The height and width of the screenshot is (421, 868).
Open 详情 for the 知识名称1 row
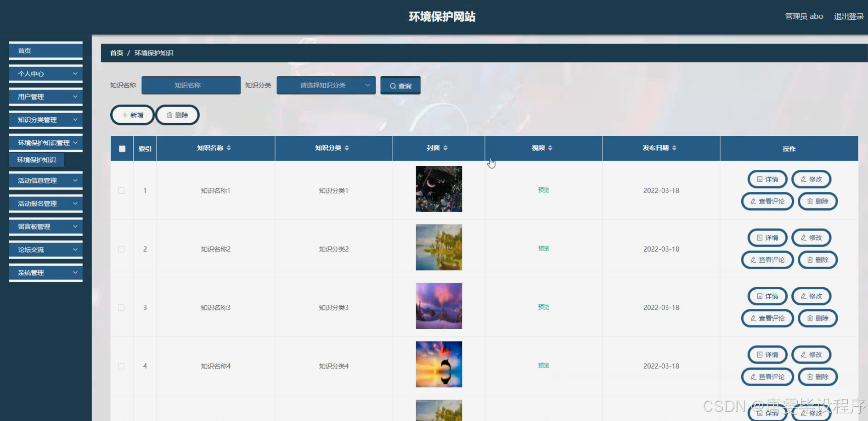(767, 179)
